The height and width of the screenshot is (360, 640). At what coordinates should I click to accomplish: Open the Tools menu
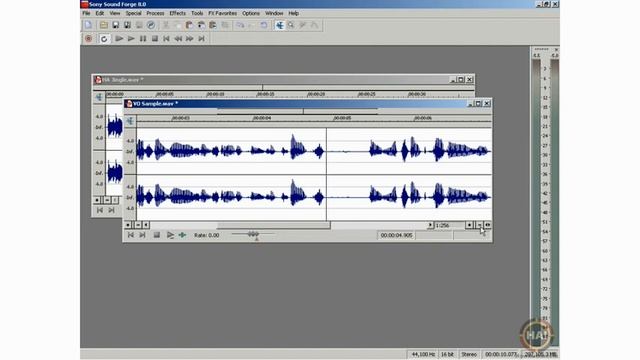197,13
